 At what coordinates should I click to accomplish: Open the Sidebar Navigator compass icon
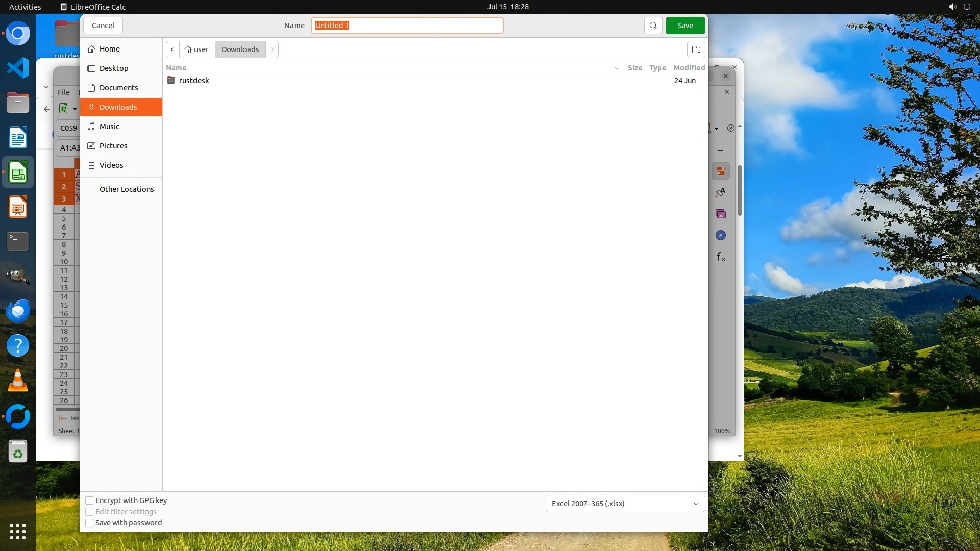click(x=721, y=235)
